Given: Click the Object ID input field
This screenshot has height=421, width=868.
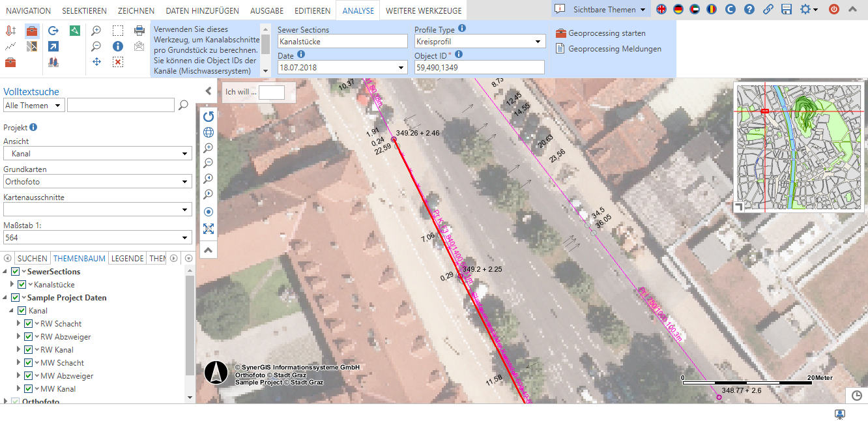Looking at the screenshot, I should coord(479,67).
